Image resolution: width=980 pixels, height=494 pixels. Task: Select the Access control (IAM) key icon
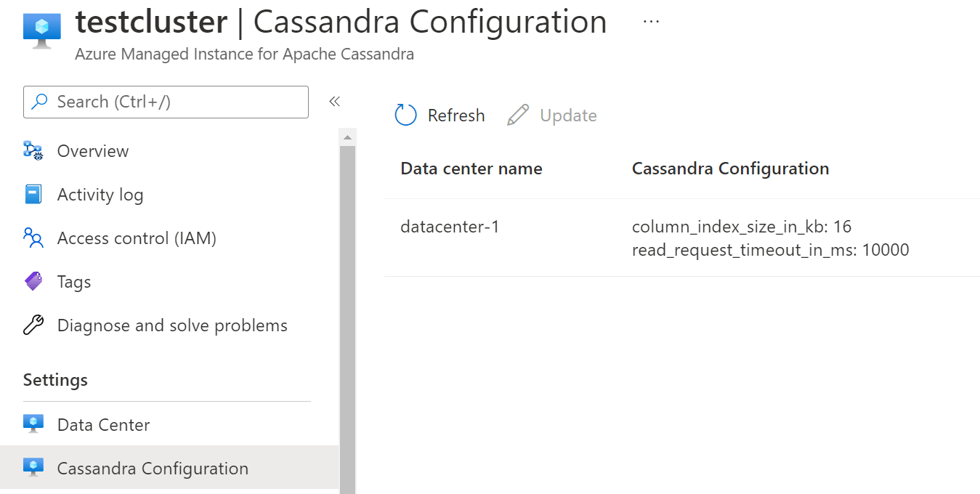point(33,238)
